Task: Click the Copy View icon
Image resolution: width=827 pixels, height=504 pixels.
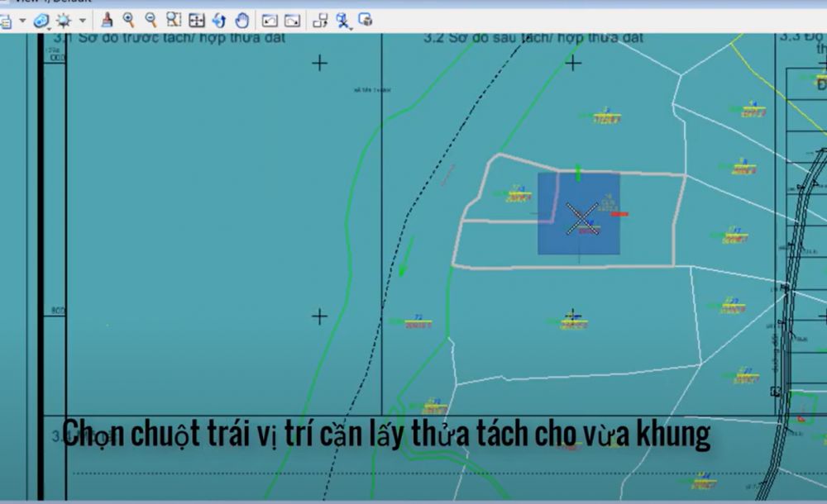Action: (x=320, y=20)
